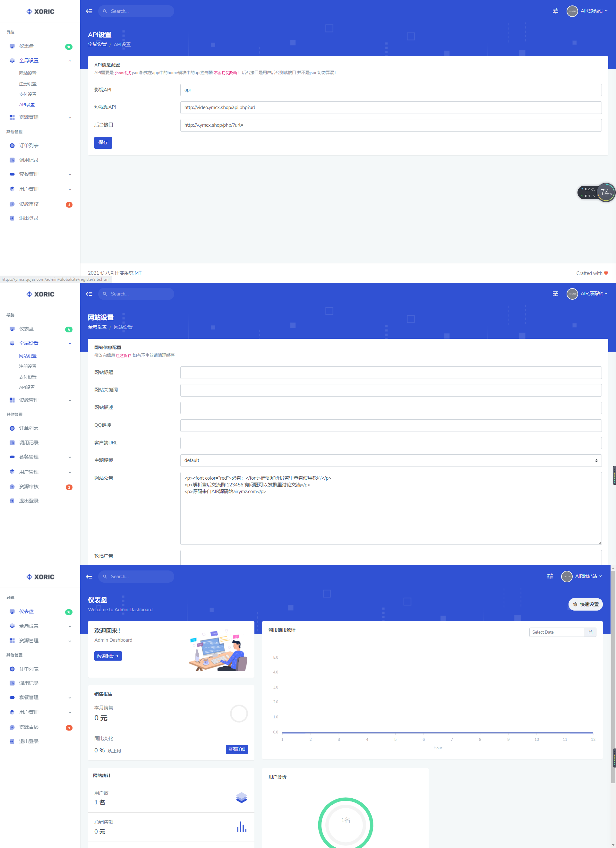Click the sidebar collapse arrow on 网站设置 page
616x848 pixels.
[x=89, y=294]
